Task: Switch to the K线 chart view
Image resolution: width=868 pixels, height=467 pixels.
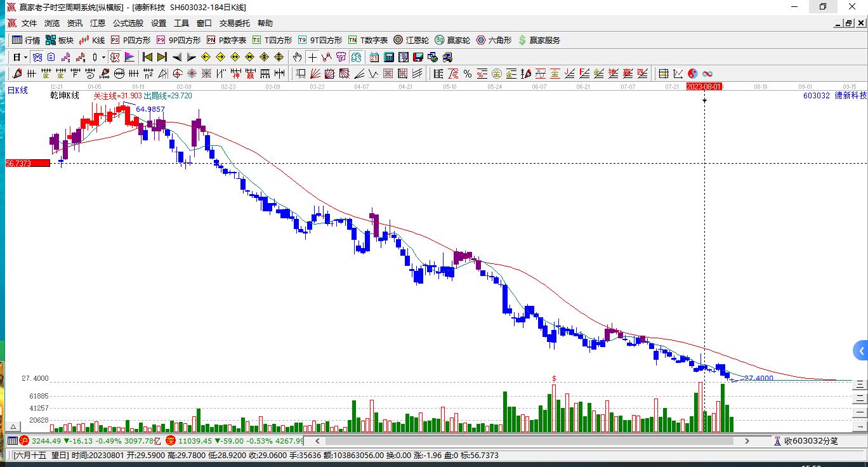Action: [x=92, y=40]
